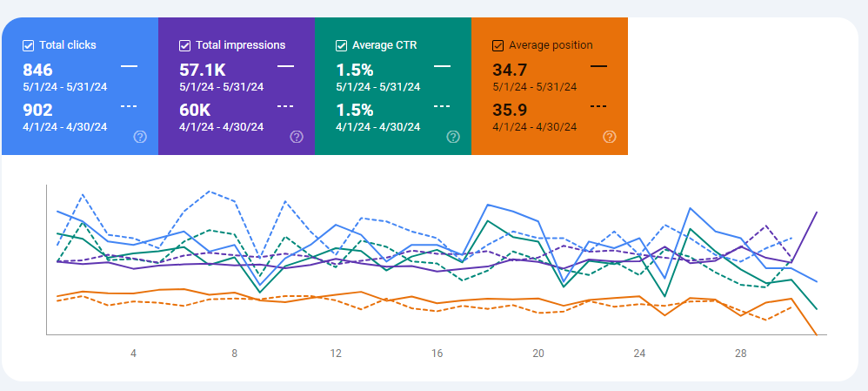Click 5/1/24 - 5/31/24 date under 846
The image size is (868, 391).
pyautogui.click(x=64, y=86)
